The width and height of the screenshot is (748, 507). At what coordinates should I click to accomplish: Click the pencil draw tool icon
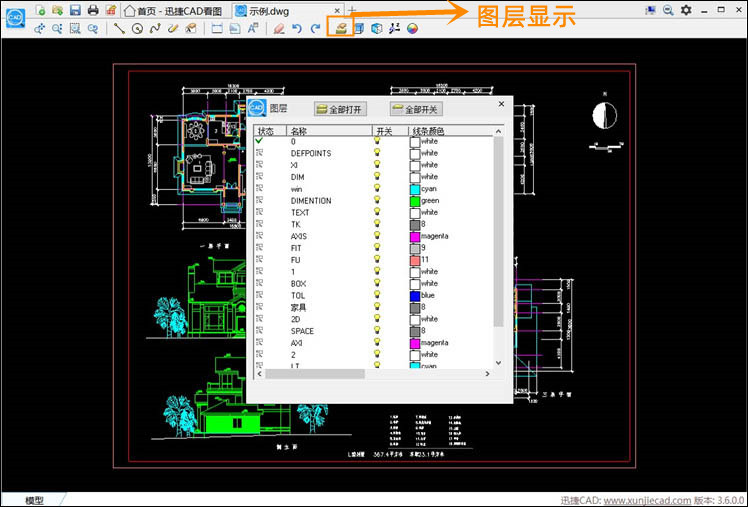coord(173,29)
